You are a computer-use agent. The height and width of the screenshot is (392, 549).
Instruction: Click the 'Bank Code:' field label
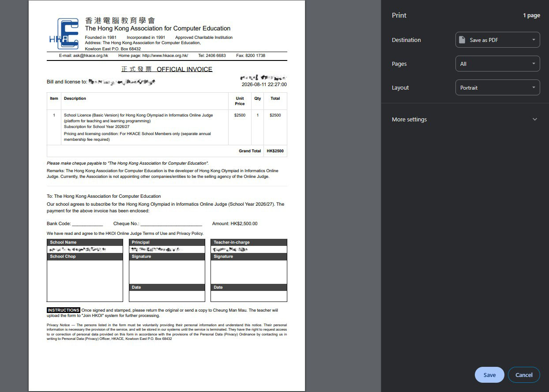click(x=59, y=224)
